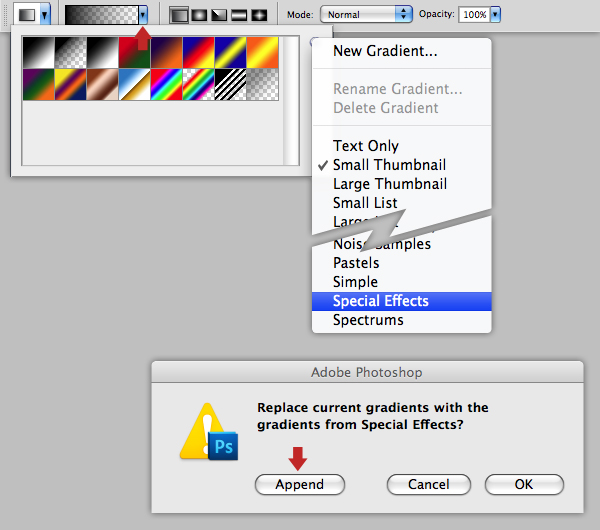Pick the violet-green-orange gradient swatch
This screenshot has height=530, width=600.
[x=39, y=85]
